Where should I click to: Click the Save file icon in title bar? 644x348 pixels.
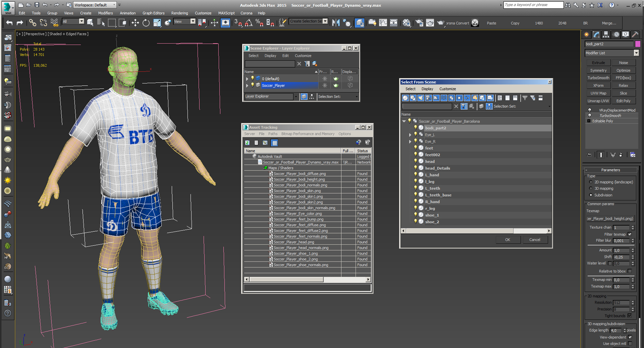(x=37, y=5)
